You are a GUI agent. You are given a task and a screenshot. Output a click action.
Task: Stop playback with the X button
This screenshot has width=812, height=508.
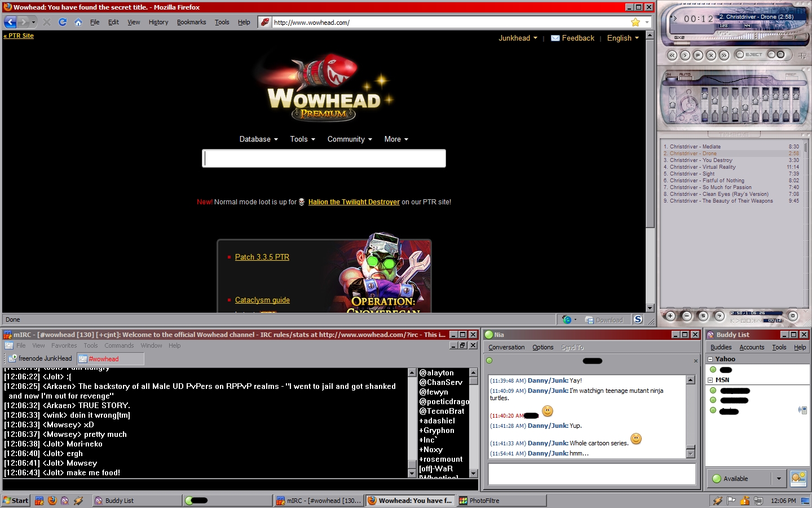point(711,55)
